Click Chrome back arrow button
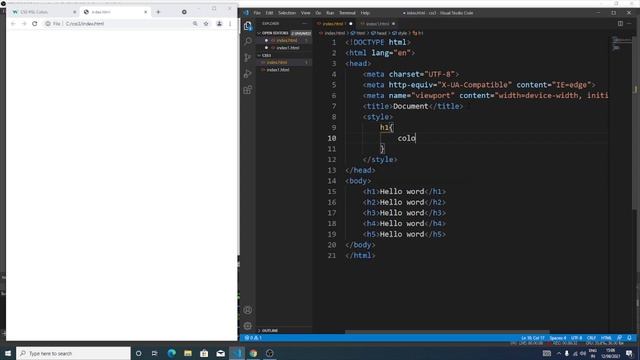 [13, 24]
